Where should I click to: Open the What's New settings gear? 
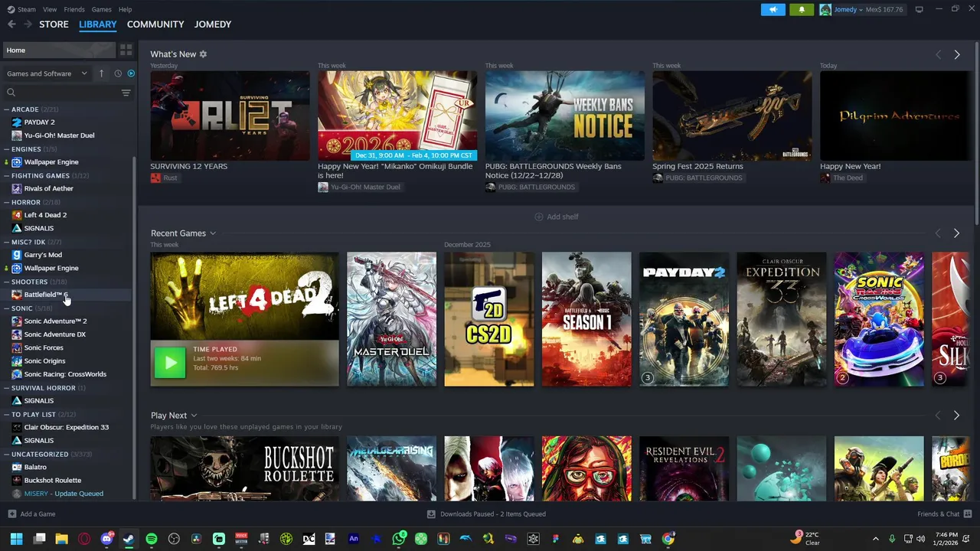[203, 54]
